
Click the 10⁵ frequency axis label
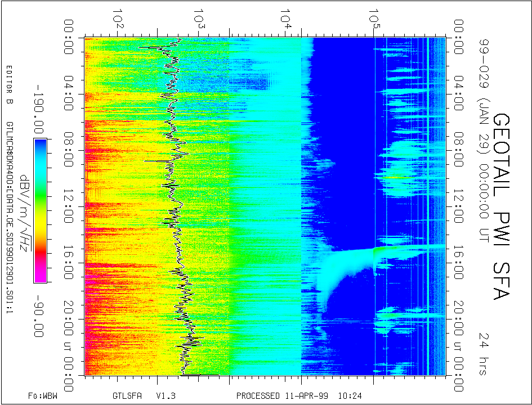pyautogui.click(x=374, y=20)
